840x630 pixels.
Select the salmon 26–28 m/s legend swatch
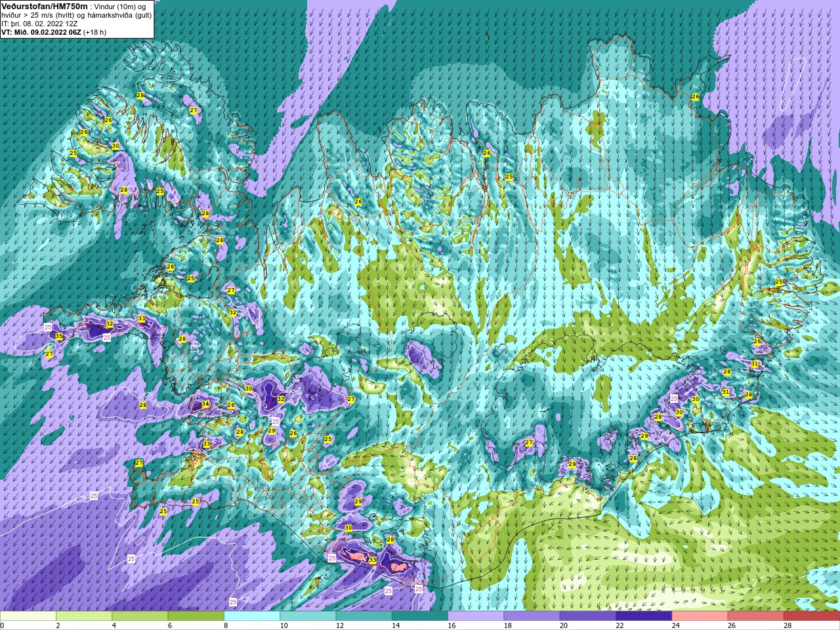tap(756, 616)
